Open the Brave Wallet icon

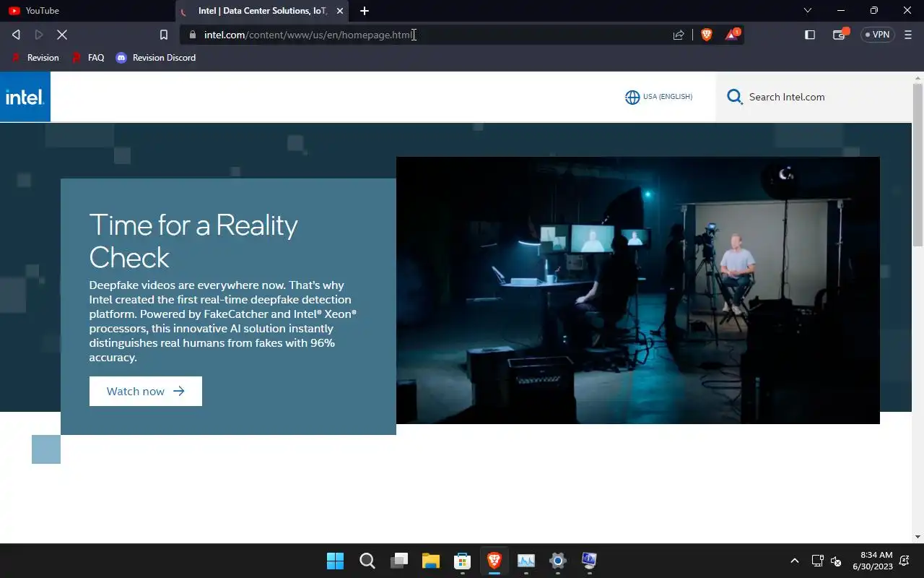(x=840, y=35)
